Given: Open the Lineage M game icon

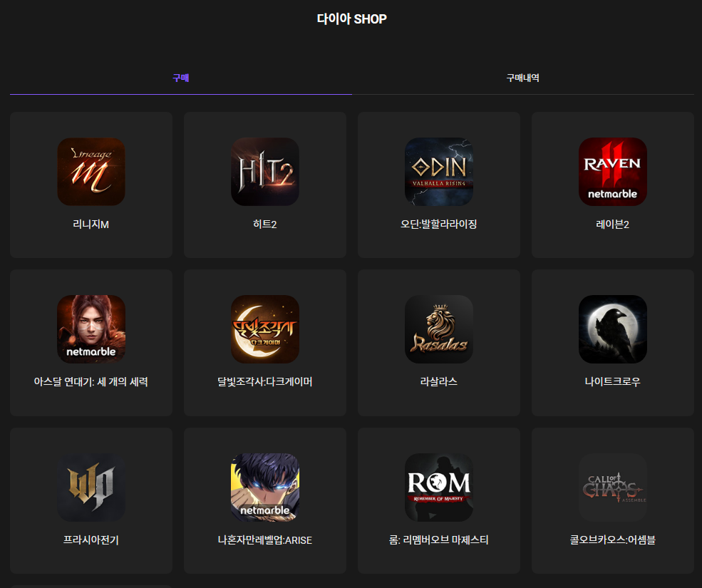Looking at the screenshot, I should point(91,172).
